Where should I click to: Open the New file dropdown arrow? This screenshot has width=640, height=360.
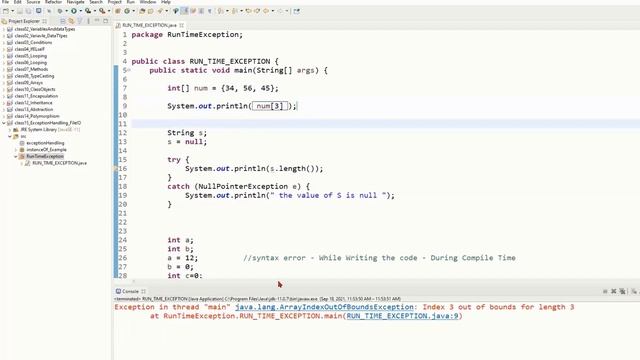tap(13, 11)
